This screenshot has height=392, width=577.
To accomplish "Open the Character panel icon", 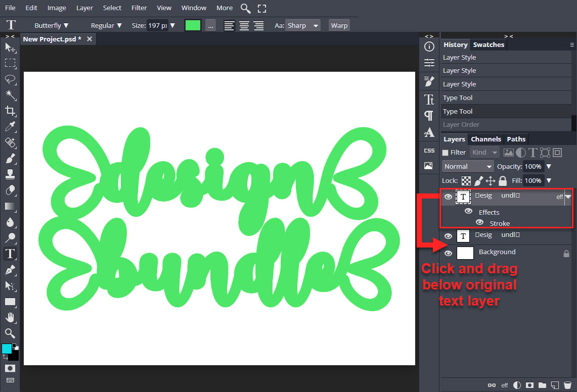I will pyautogui.click(x=429, y=100).
